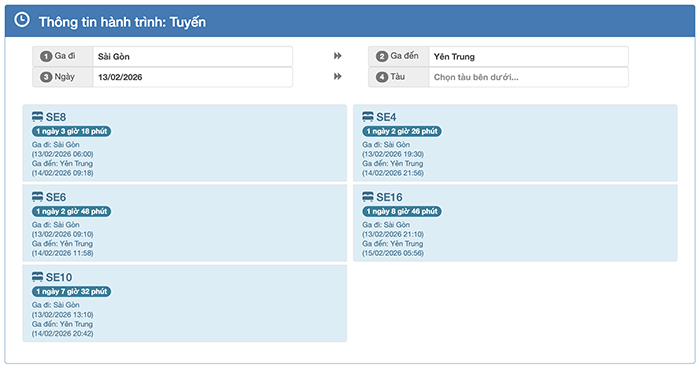Click 'Ga đến: Yên Trung' in SE16 card
The image size is (700, 367).
point(393,243)
